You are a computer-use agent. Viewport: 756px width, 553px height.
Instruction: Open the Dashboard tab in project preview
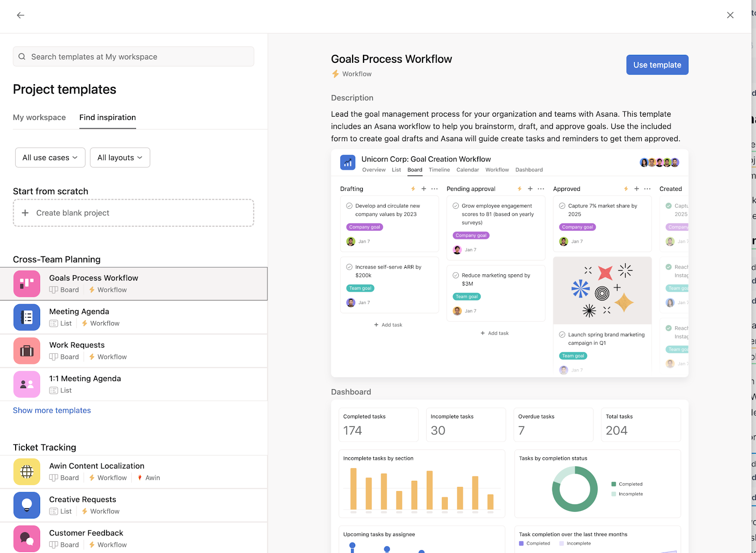(529, 170)
